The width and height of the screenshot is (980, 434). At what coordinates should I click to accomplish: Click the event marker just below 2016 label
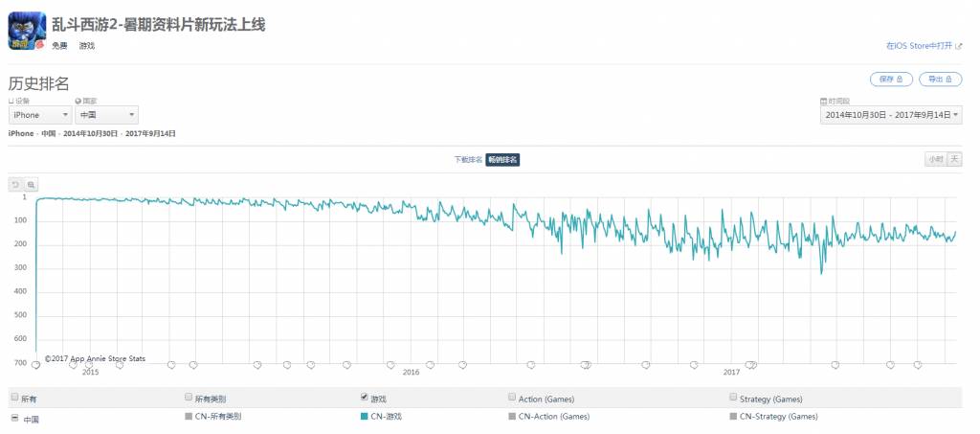tap(390, 364)
